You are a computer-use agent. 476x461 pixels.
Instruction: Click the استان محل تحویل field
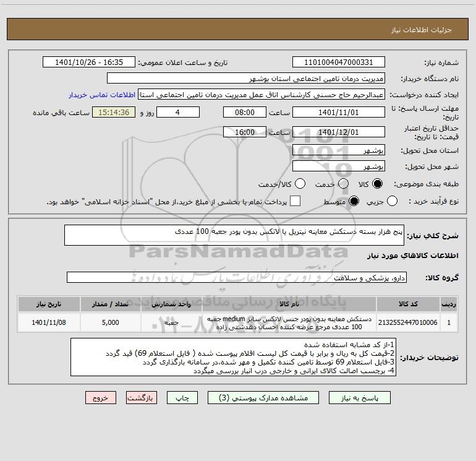pyautogui.click(x=339, y=150)
